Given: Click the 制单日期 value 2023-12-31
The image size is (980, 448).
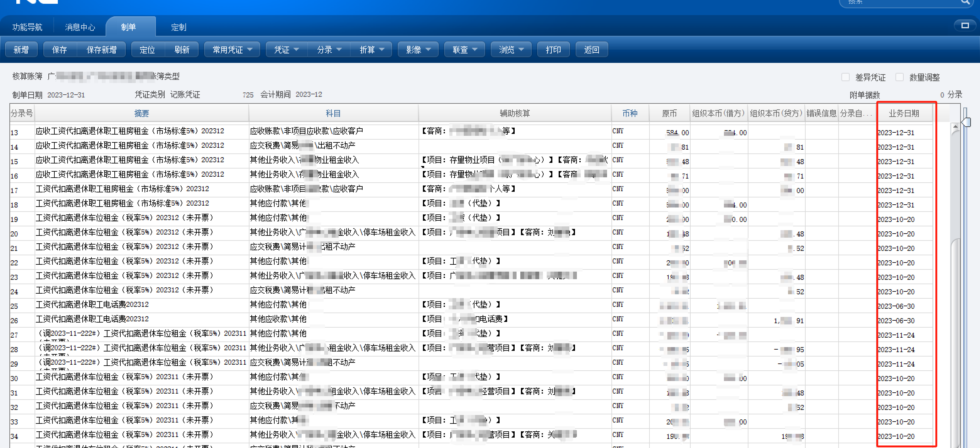Looking at the screenshot, I should point(66,95).
